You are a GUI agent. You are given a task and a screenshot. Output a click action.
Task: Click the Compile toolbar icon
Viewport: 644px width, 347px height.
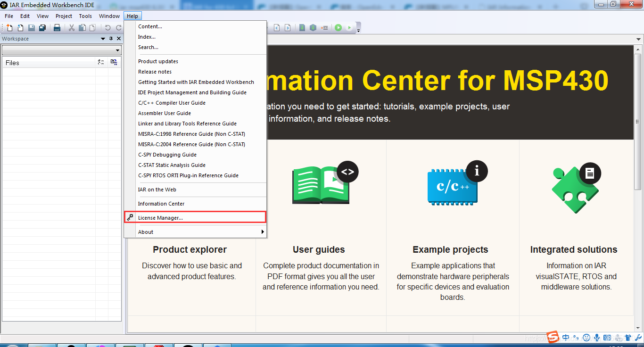[302, 28]
